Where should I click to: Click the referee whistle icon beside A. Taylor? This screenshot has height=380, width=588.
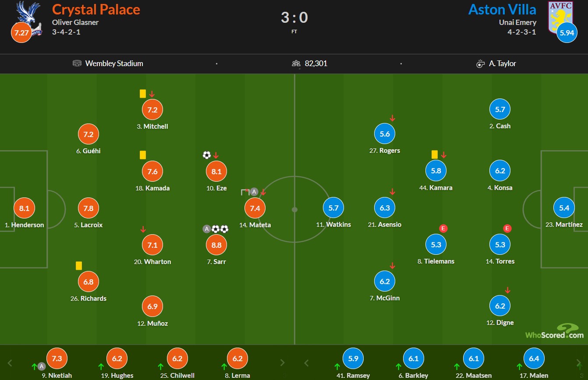[480, 63]
